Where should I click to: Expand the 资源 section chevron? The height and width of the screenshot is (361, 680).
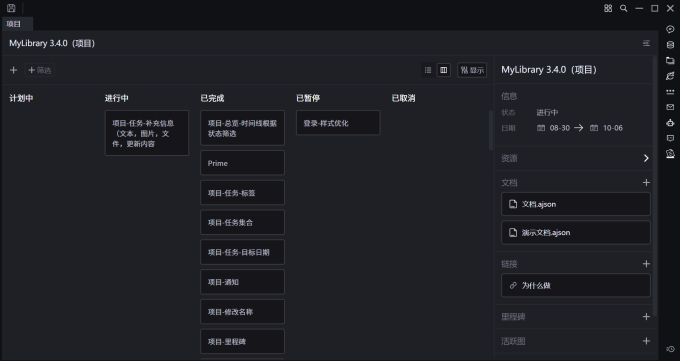click(646, 158)
